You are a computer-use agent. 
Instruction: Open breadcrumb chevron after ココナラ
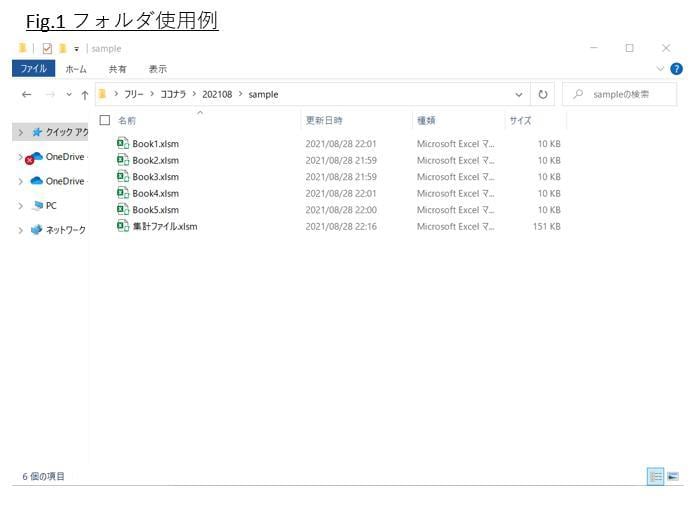tap(194, 94)
